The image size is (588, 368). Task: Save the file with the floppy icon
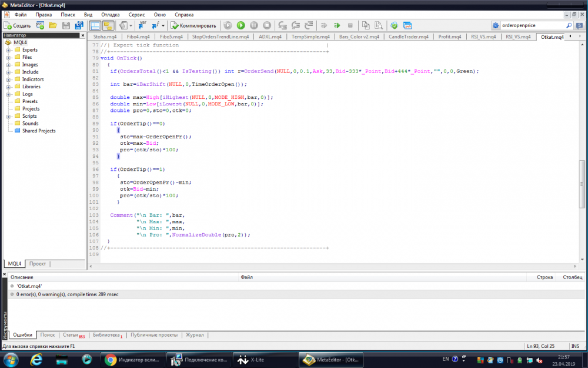[x=66, y=25]
